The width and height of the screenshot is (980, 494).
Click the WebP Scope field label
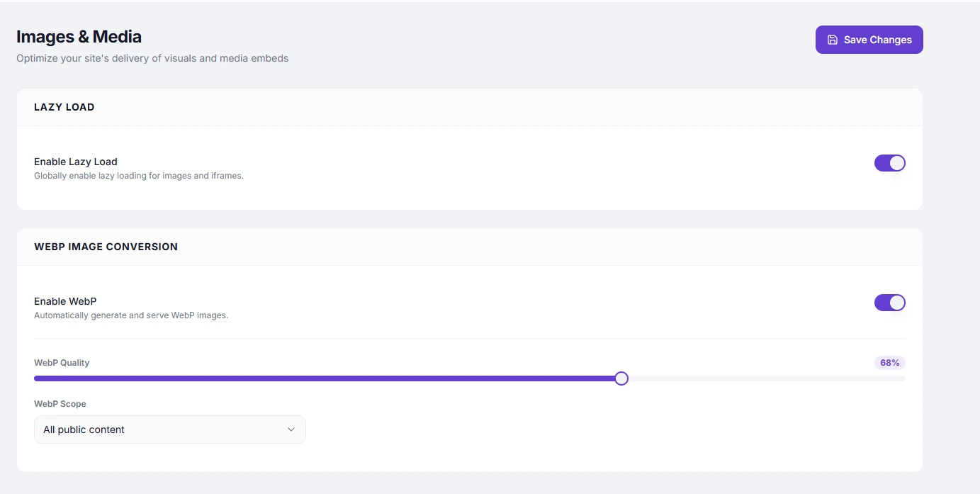point(60,404)
